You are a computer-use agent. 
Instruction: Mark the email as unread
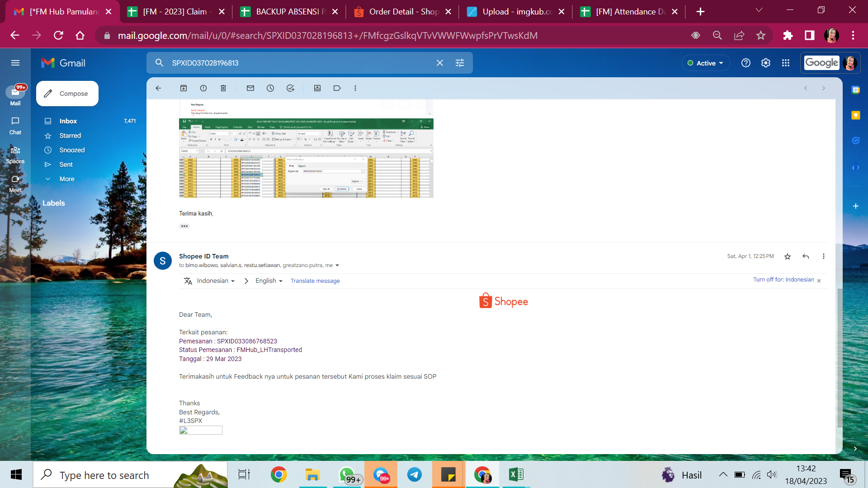[x=250, y=88]
